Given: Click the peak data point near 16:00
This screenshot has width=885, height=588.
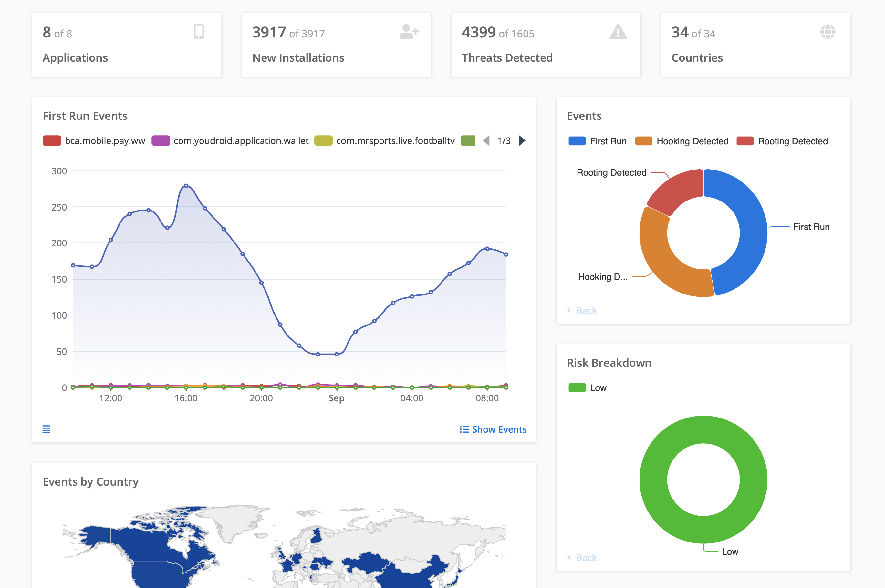Looking at the screenshot, I should (x=186, y=186).
